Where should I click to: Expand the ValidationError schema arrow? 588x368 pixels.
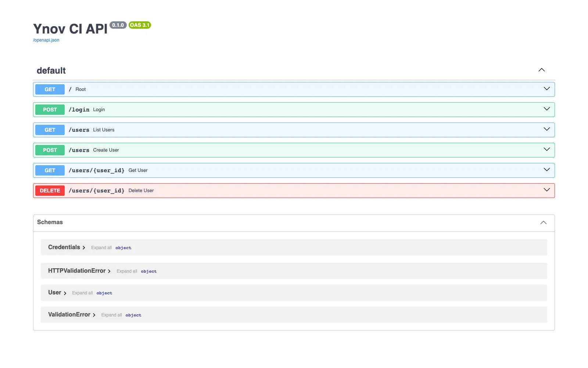coord(94,315)
